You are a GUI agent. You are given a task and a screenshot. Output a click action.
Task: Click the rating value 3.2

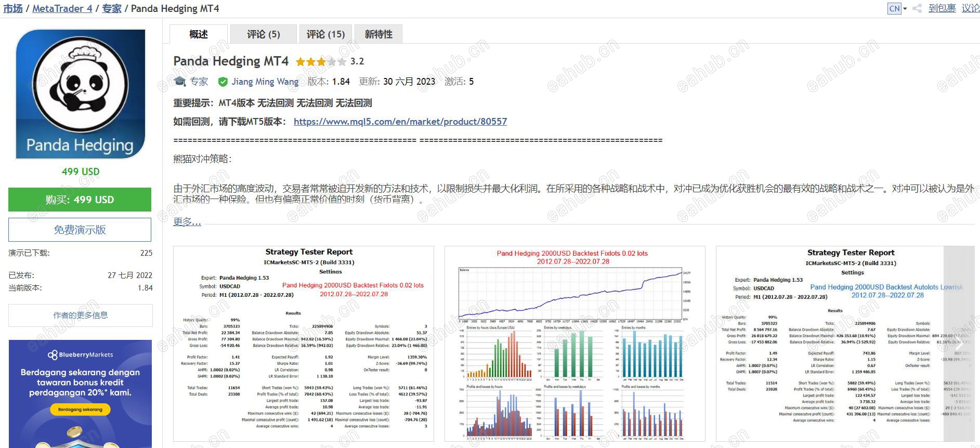click(x=357, y=61)
